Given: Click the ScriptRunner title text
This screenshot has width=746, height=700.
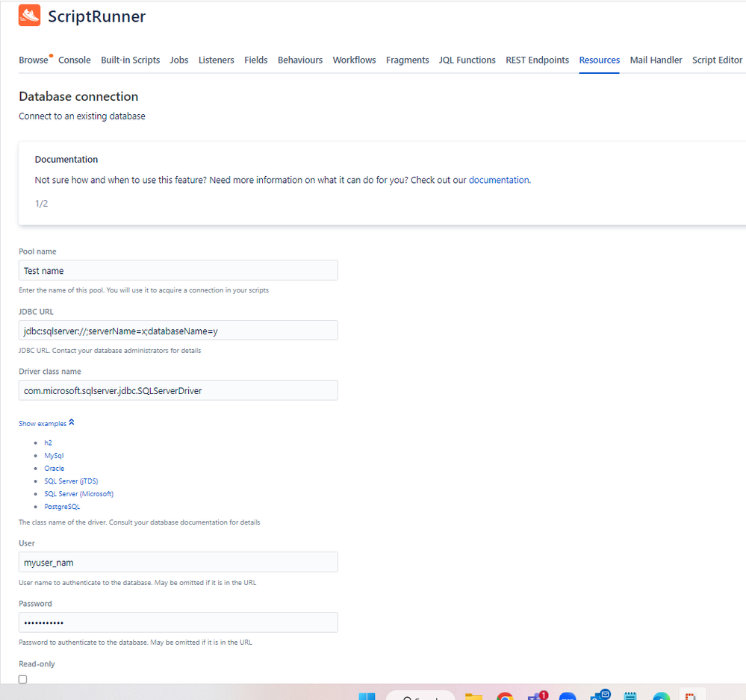Looking at the screenshot, I should pyautogui.click(x=96, y=16).
